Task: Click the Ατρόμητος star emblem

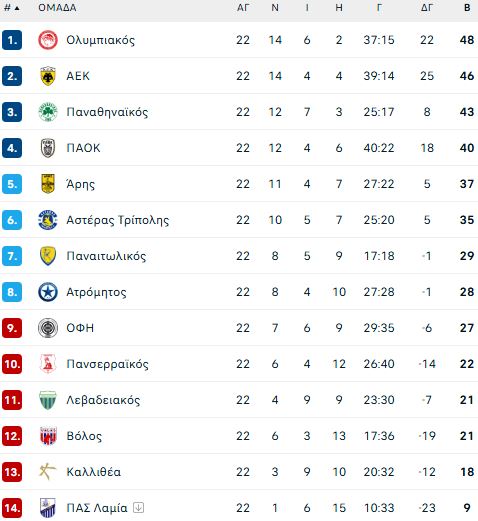Action: pyautogui.click(x=48, y=292)
